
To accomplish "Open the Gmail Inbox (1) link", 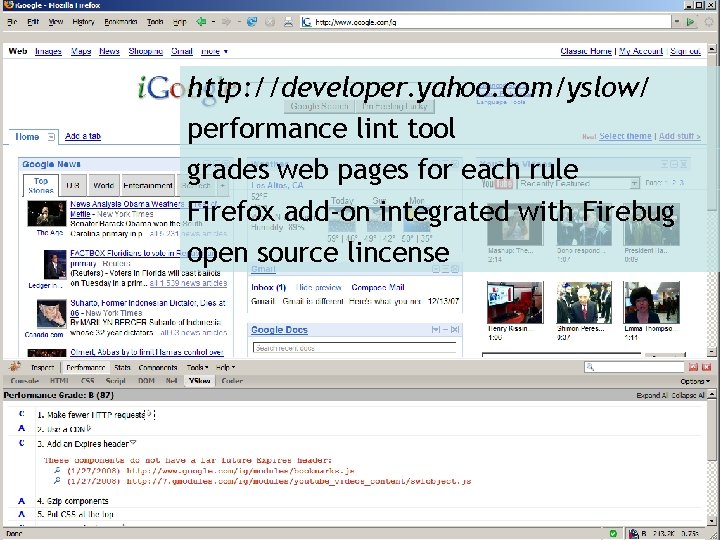I will click(x=269, y=287).
